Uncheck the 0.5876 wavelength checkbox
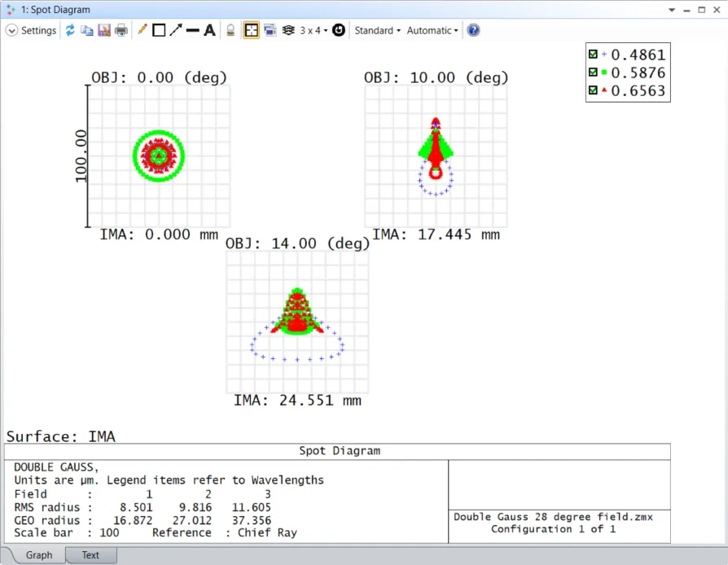The image size is (728, 565). tap(593, 72)
